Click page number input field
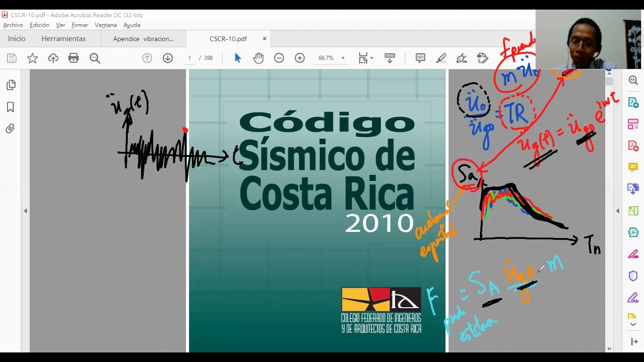The width and height of the screenshot is (644, 362). pyautogui.click(x=190, y=58)
